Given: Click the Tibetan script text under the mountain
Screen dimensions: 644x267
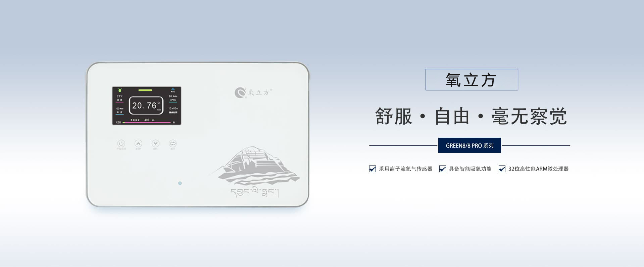Looking at the screenshot, I should [x=255, y=192].
